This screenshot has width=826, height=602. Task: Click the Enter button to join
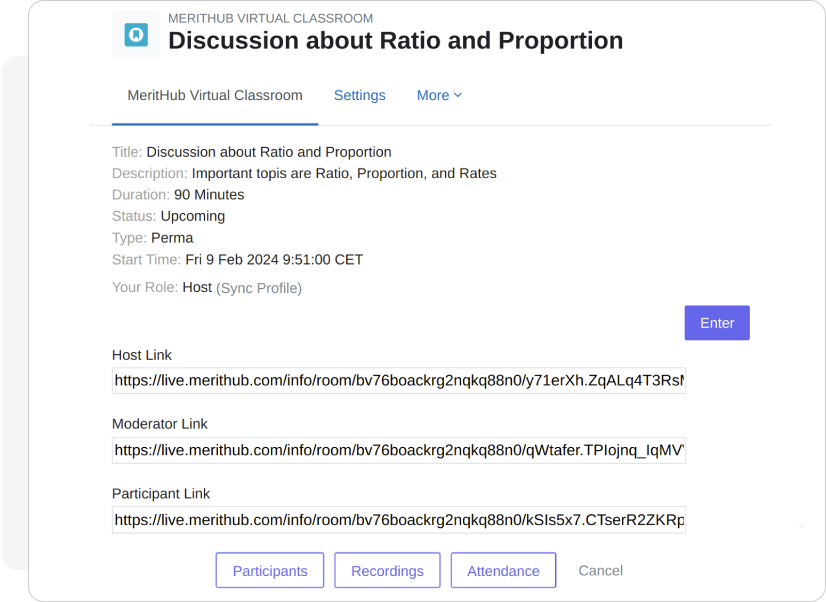pos(717,323)
